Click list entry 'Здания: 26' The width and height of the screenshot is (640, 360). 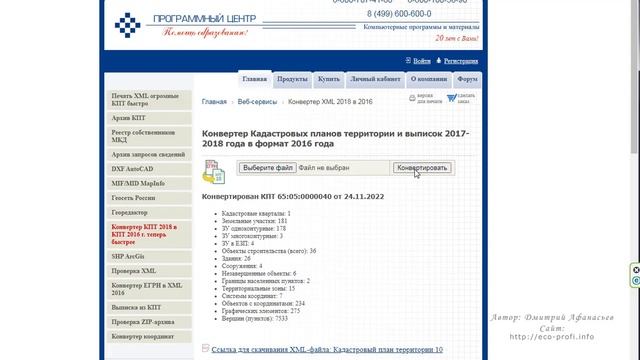236,258
